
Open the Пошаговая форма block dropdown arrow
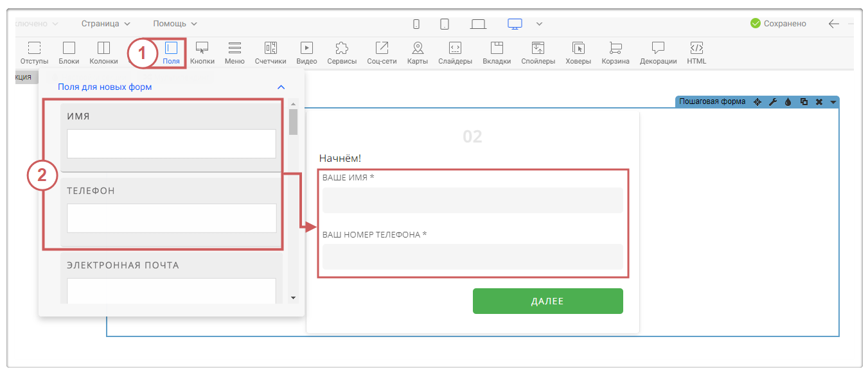coord(833,102)
